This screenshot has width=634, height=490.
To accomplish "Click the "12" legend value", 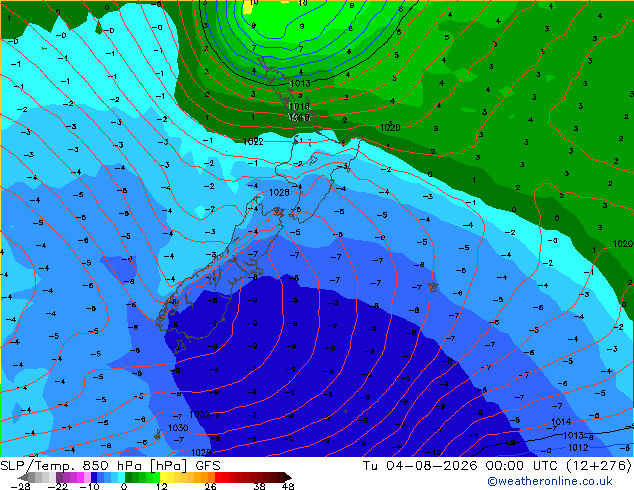I will click(x=162, y=486).
